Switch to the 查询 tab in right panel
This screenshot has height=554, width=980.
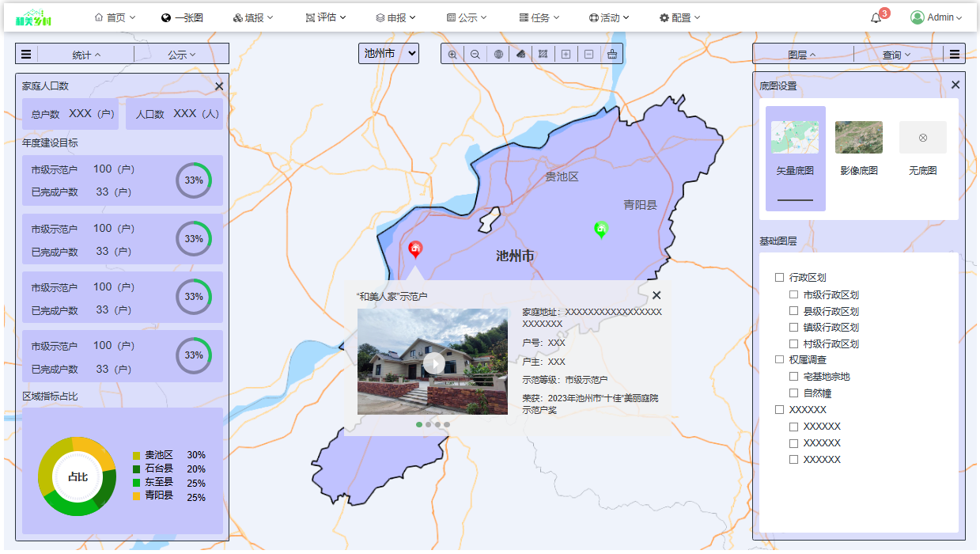[897, 55]
